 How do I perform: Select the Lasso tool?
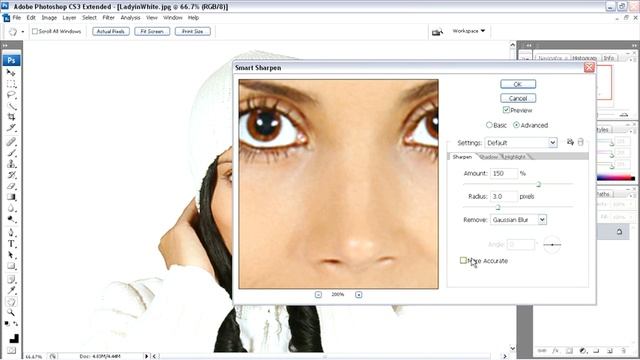(11, 95)
